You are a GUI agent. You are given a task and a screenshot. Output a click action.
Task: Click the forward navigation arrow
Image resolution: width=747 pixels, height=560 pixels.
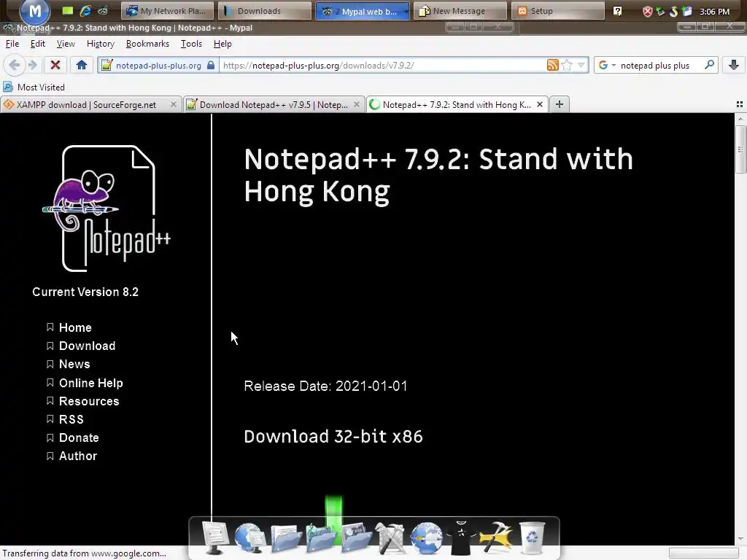click(32, 65)
